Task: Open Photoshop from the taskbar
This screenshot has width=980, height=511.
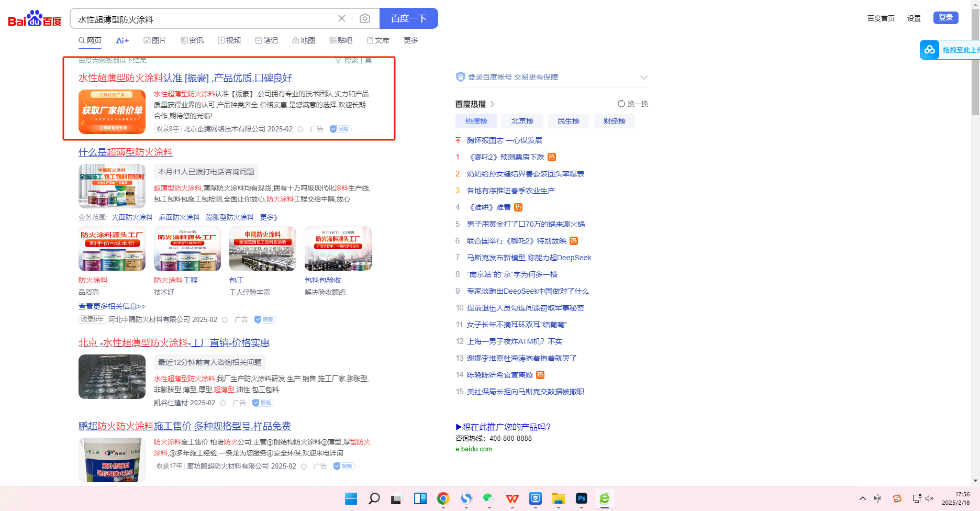Action: pyautogui.click(x=582, y=498)
